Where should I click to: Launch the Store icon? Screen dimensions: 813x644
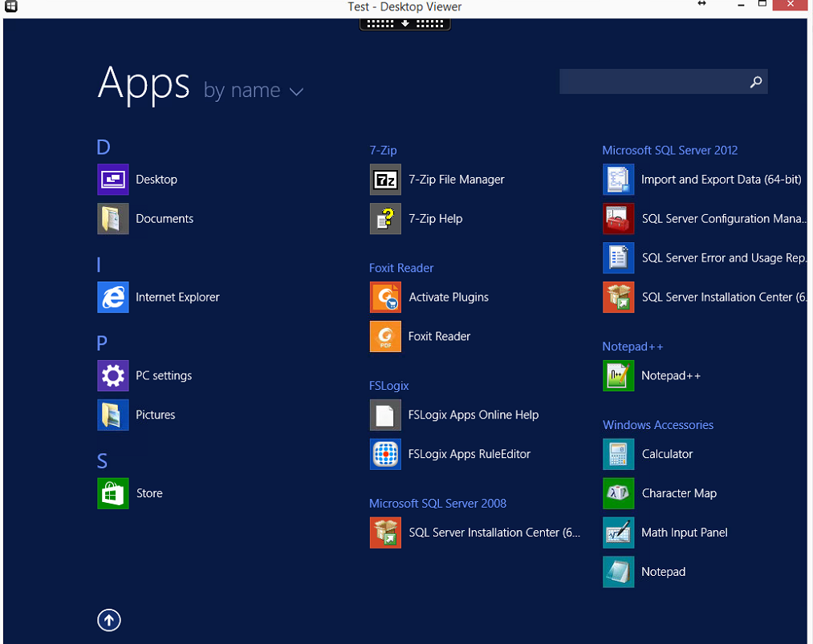[x=113, y=493]
